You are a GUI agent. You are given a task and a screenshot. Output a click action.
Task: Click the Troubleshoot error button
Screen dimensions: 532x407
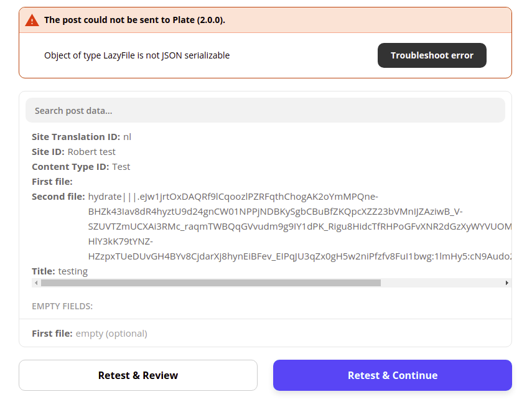coord(432,55)
